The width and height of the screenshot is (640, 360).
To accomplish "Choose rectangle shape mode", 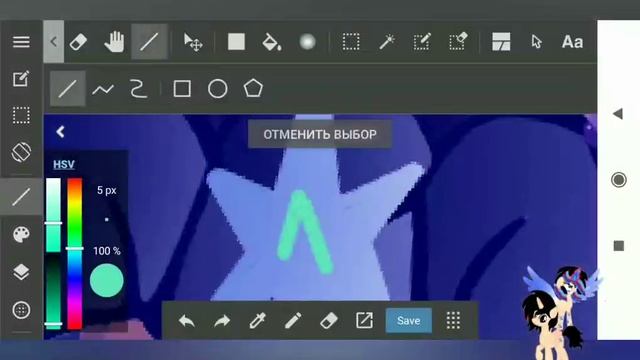I will click(x=182, y=89).
